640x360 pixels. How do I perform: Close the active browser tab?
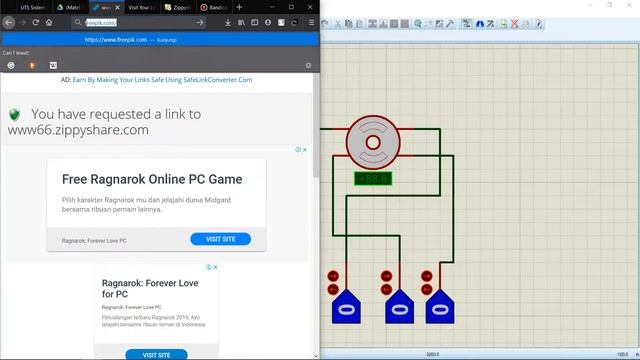coord(118,7)
